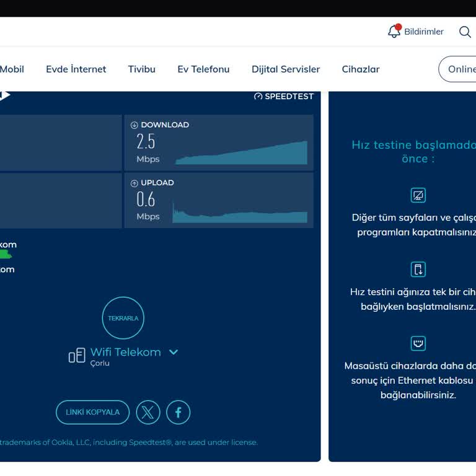Click the 'bağlıyken başlatmalısınız' tip text
Screen dimensions: 476x476
point(418,307)
